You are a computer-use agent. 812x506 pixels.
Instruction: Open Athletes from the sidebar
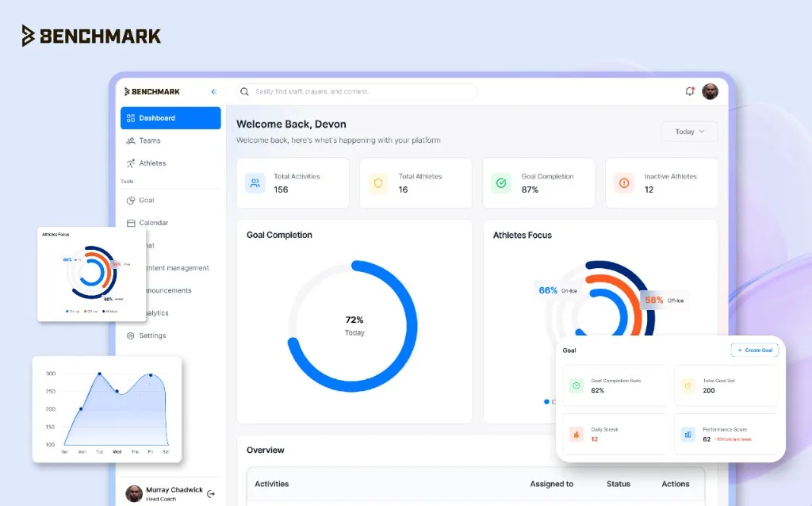pos(170,163)
